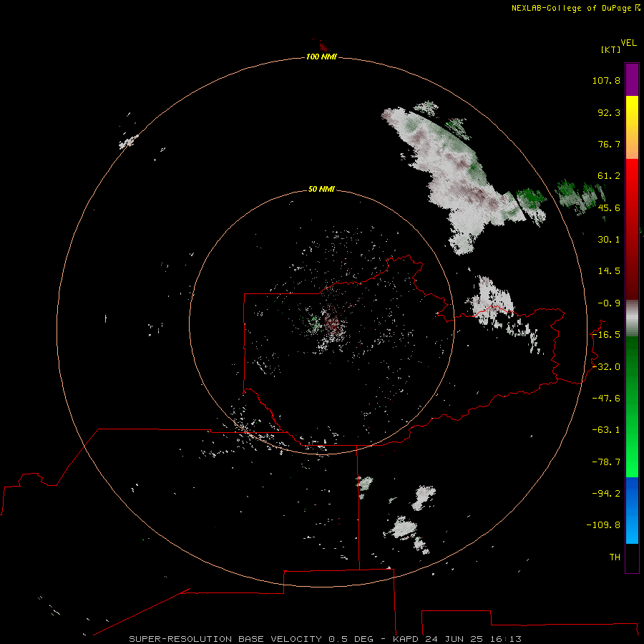Click the -32.0 legend value
644x644 pixels.
(606, 367)
